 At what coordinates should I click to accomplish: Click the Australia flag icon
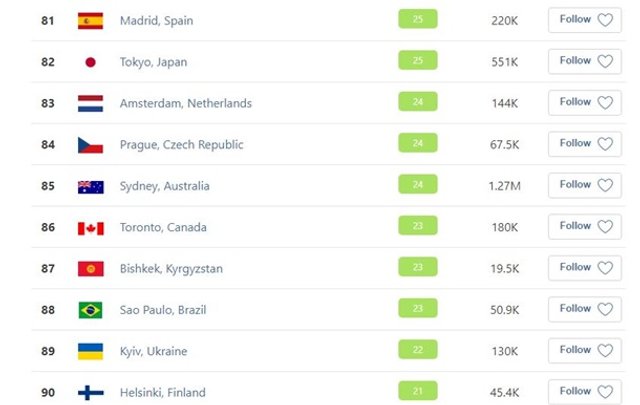pyautogui.click(x=90, y=186)
